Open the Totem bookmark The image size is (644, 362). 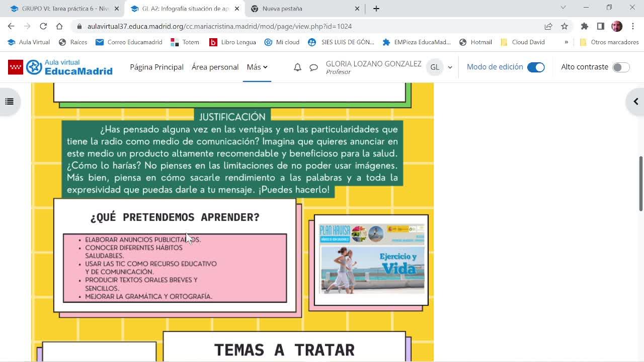pyautogui.click(x=185, y=42)
